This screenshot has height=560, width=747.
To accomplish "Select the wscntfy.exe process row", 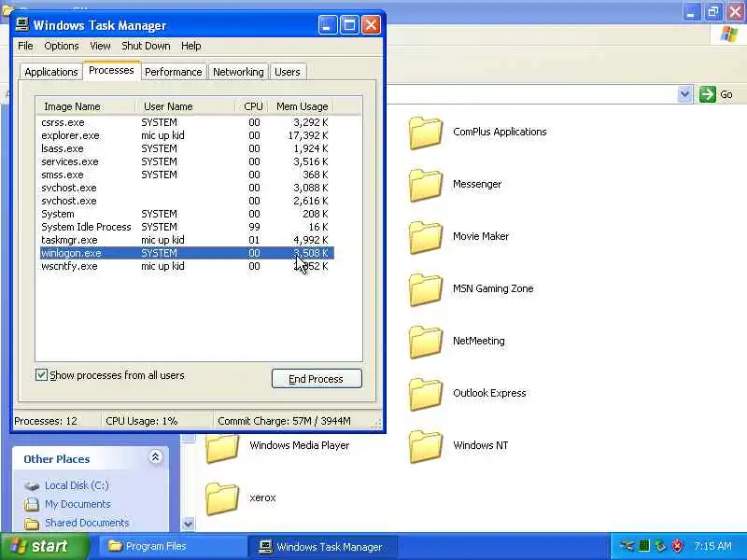I will 187,266.
